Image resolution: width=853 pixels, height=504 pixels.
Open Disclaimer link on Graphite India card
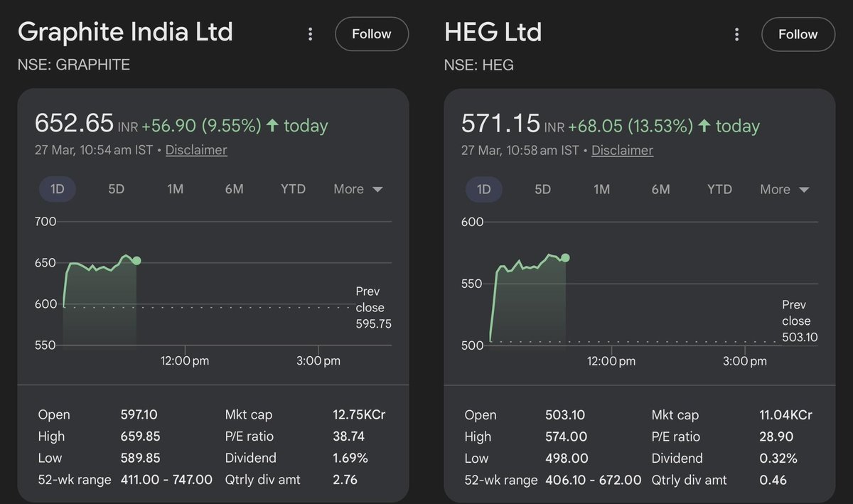196,150
